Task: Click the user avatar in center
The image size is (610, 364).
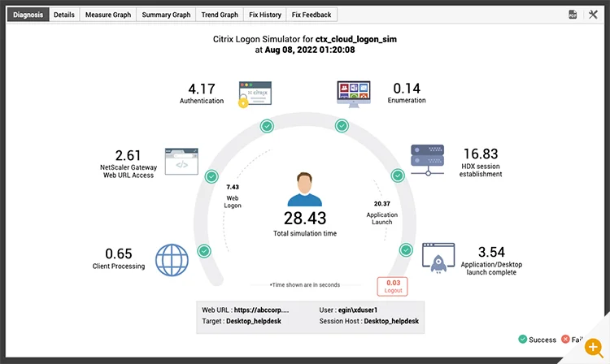Action: point(305,189)
